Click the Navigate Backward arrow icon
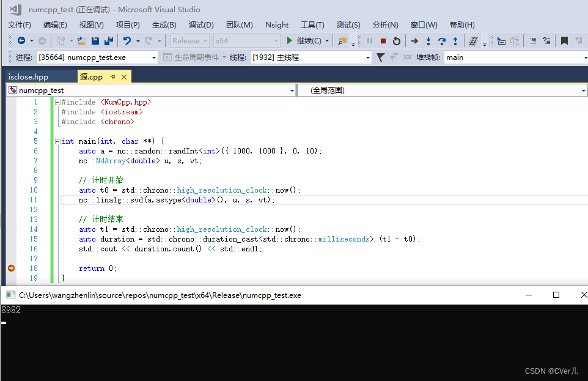This screenshot has height=381, width=588. pyautogui.click(x=21, y=40)
